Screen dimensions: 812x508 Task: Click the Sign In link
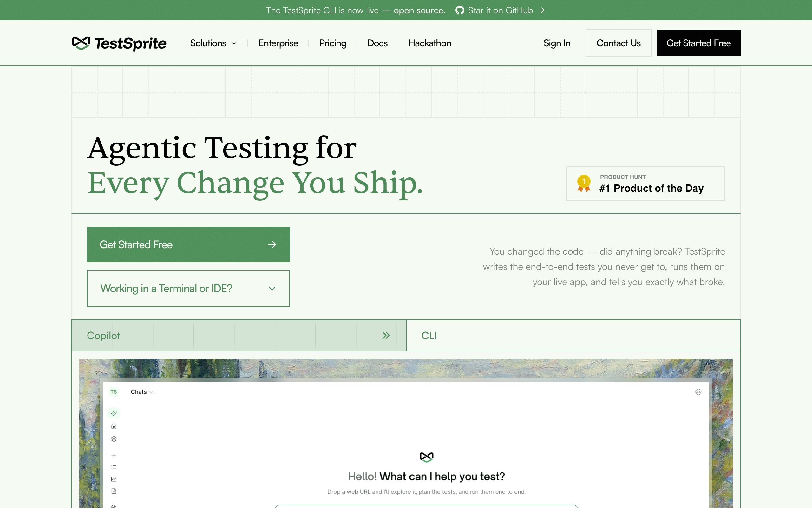557,43
